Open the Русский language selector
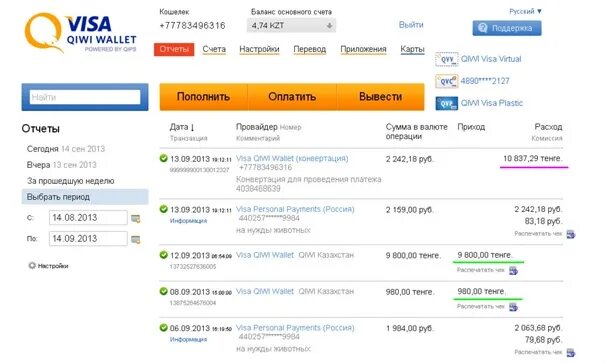 click(525, 11)
